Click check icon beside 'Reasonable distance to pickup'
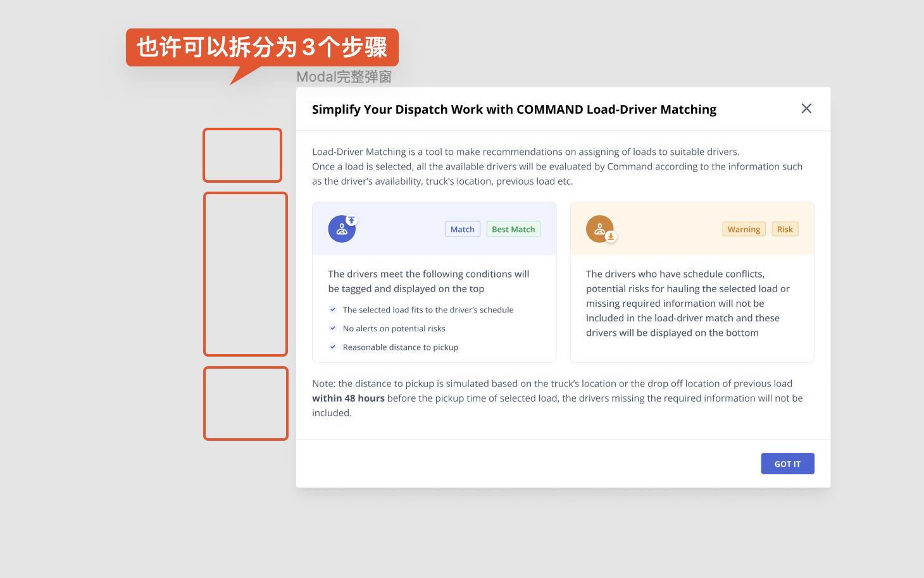This screenshot has height=578, width=924. 333,347
